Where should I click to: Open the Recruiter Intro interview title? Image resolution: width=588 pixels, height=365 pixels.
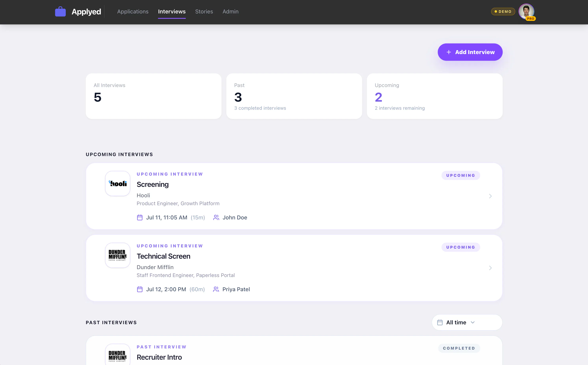159,357
